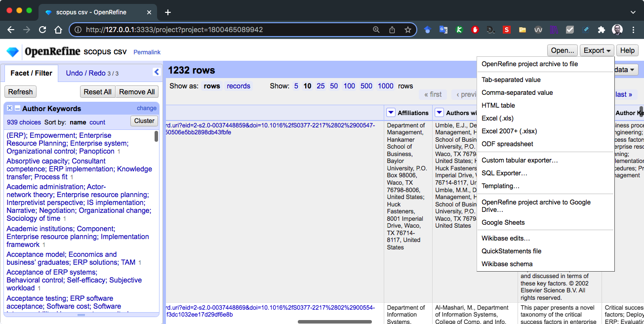The image size is (644, 324).
Task: View site information icon in address bar
Action: (x=78, y=30)
